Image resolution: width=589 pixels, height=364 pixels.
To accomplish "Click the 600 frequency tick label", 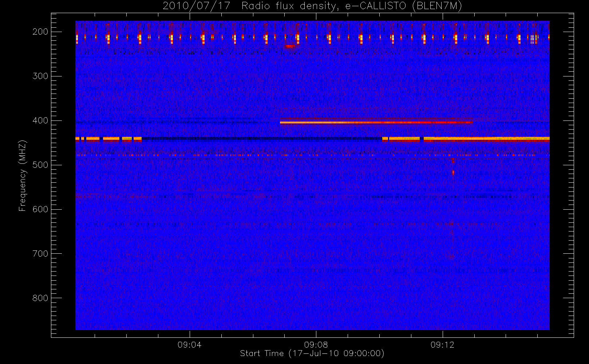I will coord(40,209).
